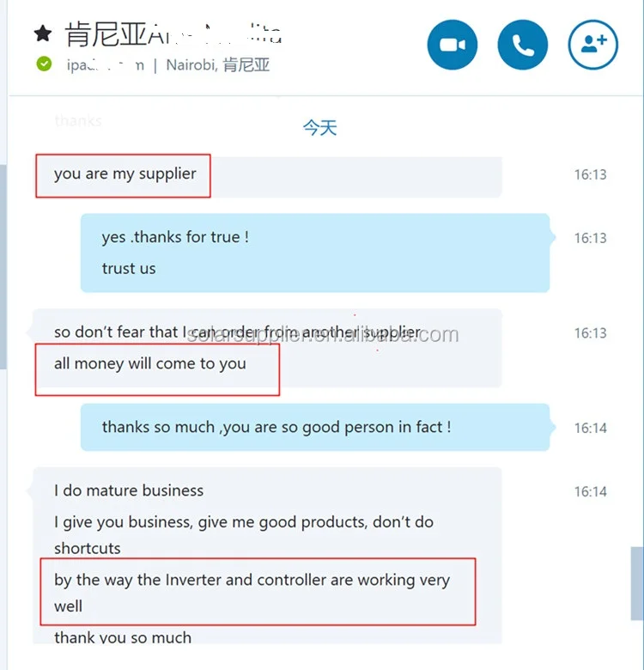Add a participant to the conversation
644x670 pixels.
point(593,45)
